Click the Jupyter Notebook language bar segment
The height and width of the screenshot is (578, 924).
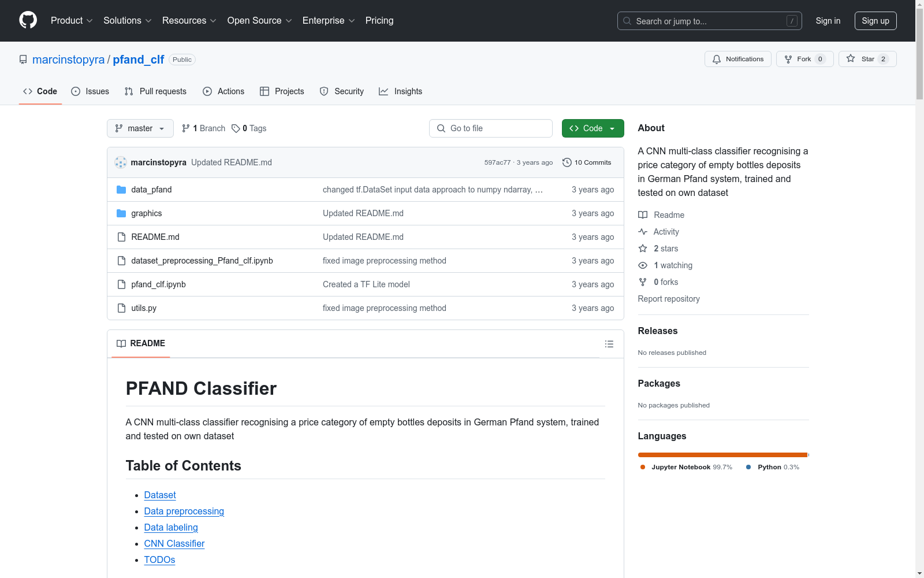(722, 455)
